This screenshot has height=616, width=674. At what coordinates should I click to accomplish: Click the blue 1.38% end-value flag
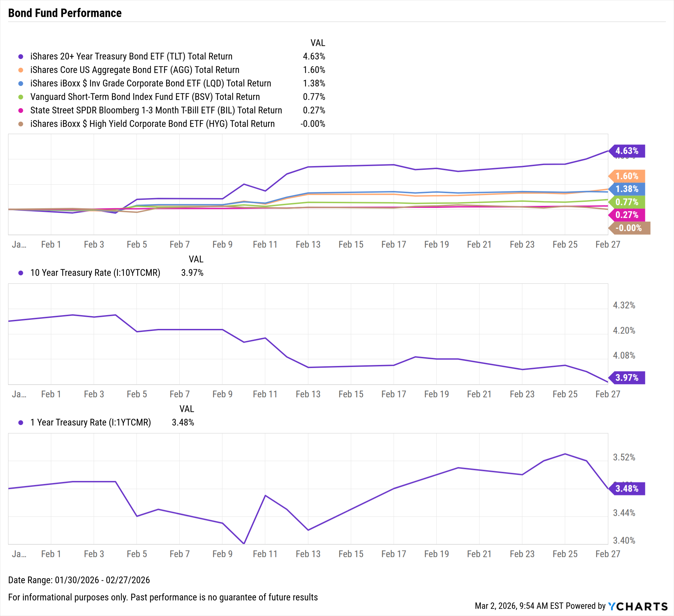(627, 189)
